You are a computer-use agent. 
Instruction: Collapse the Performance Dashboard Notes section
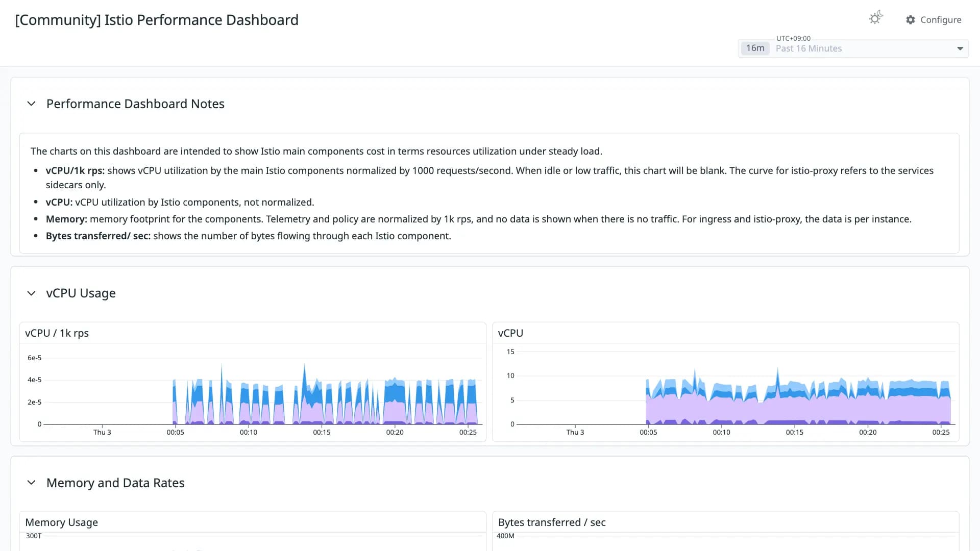(31, 104)
